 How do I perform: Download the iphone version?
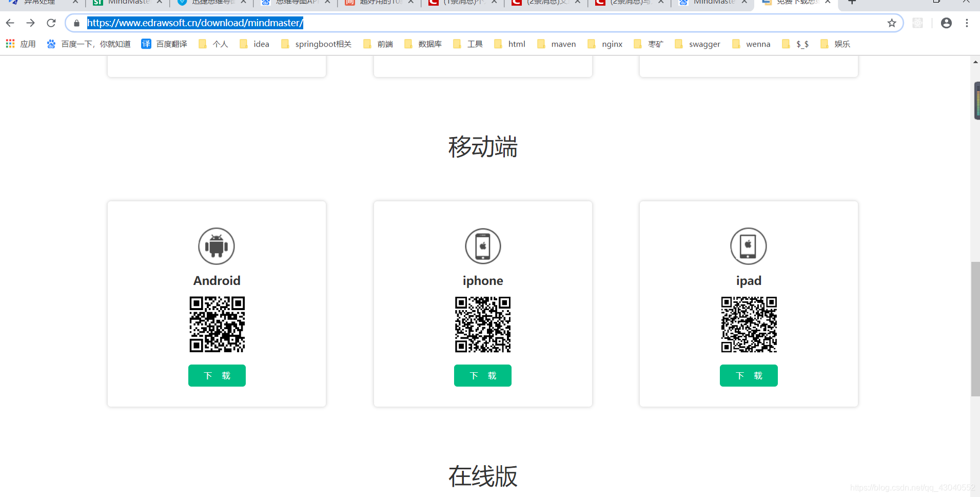click(483, 376)
